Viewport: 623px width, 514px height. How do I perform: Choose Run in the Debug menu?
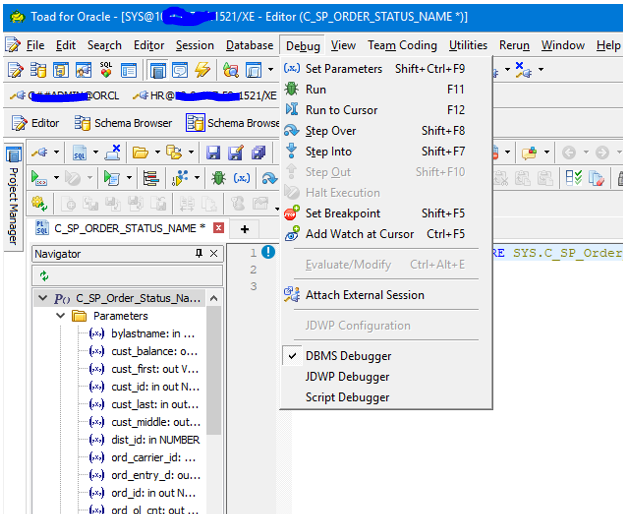(x=386, y=89)
